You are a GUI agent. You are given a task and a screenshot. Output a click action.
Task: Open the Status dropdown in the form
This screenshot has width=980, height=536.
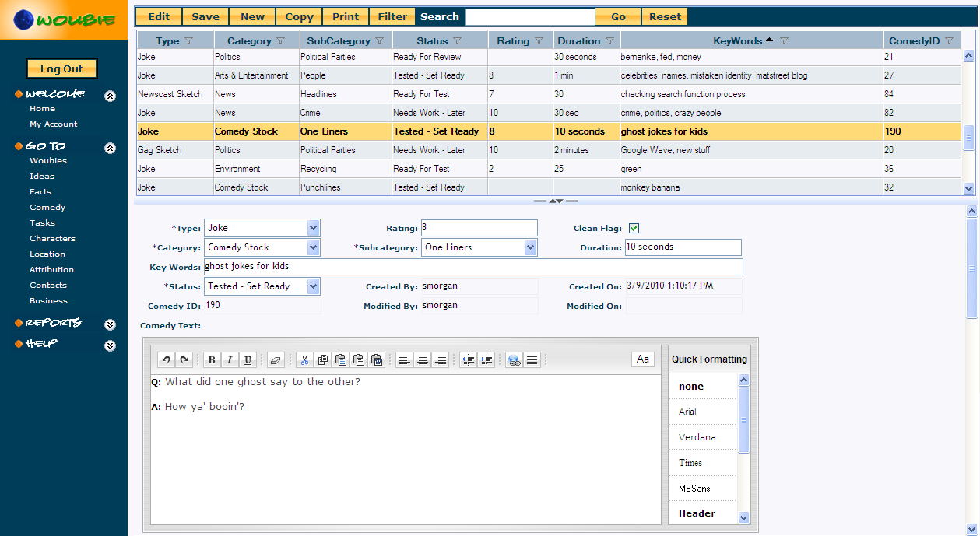click(x=313, y=286)
